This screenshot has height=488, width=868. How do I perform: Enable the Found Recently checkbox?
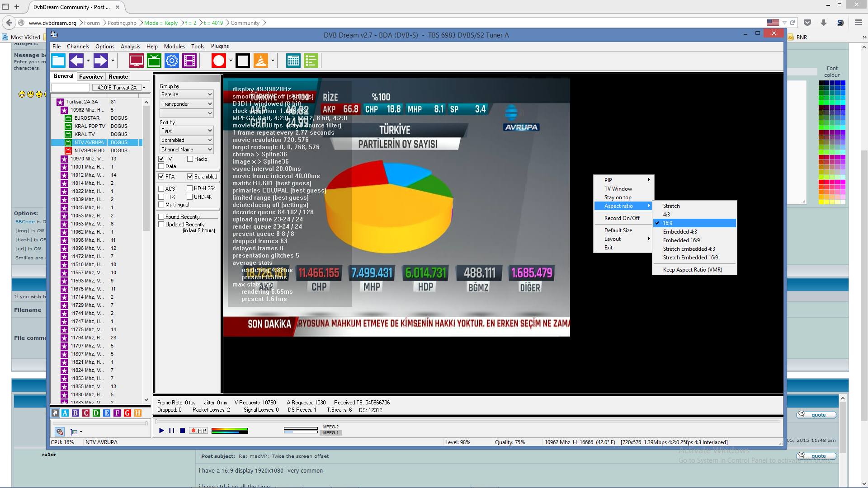[161, 217]
